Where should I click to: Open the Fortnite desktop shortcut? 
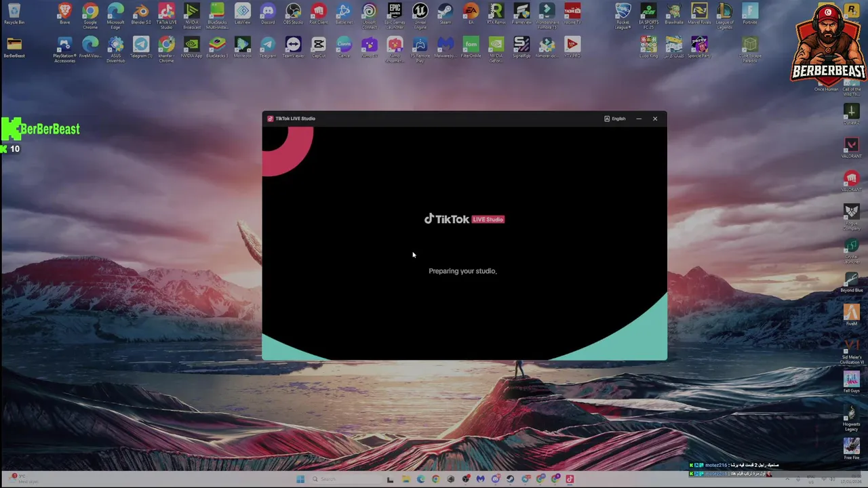point(750,14)
